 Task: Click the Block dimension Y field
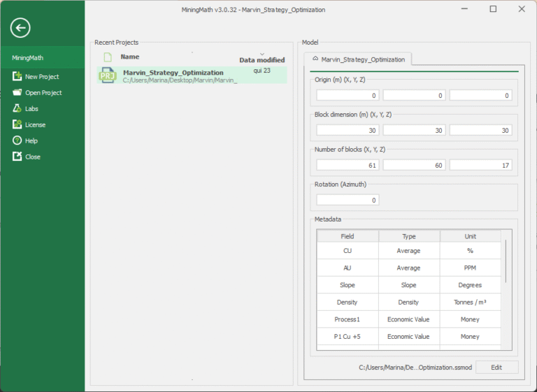tap(414, 131)
